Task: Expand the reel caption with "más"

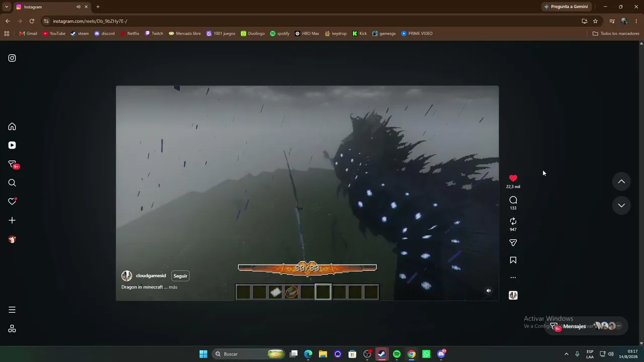Action: (173, 287)
